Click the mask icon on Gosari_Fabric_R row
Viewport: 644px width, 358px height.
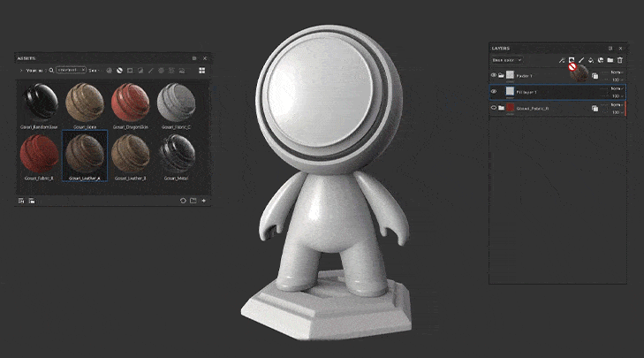595,109
